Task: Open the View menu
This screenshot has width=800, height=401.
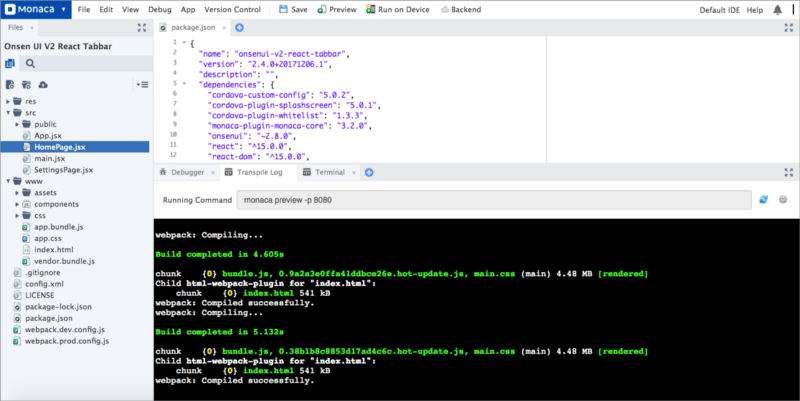Action: pyautogui.click(x=130, y=10)
